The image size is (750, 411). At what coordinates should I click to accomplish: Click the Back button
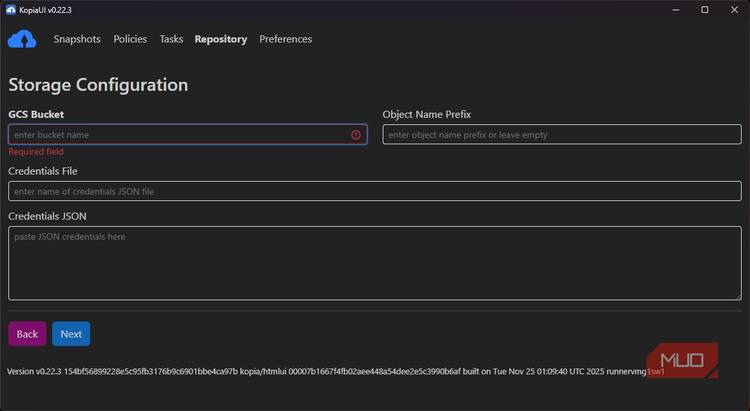click(27, 334)
